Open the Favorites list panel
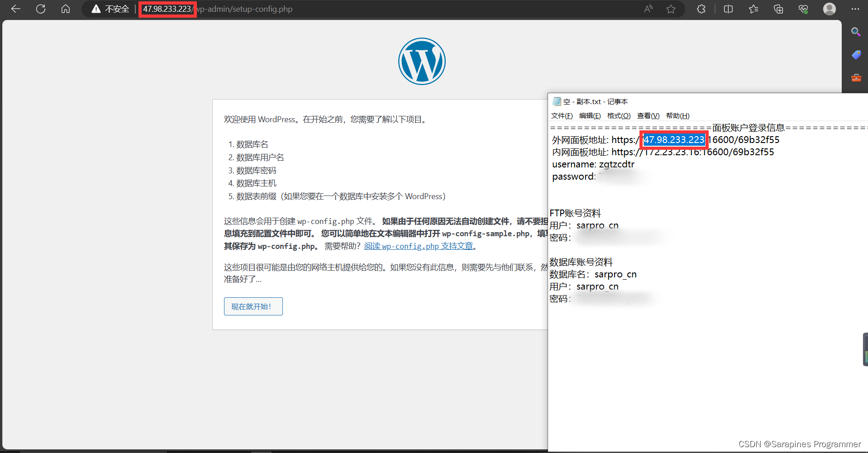Screen dimensions: 868x453 [x=754, y=9]
